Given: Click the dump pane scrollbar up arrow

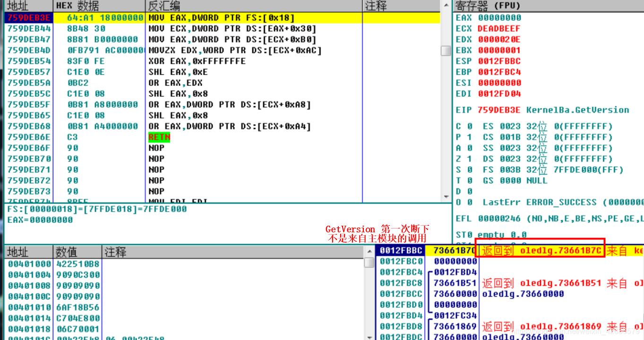Looking at the screenshot, I should (369, 252).
